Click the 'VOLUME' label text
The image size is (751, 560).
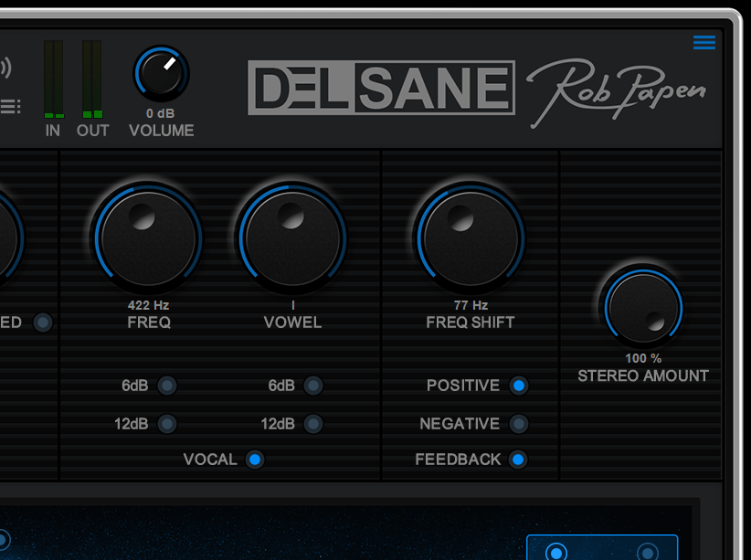pyautogui.click(x=162, y=131)
